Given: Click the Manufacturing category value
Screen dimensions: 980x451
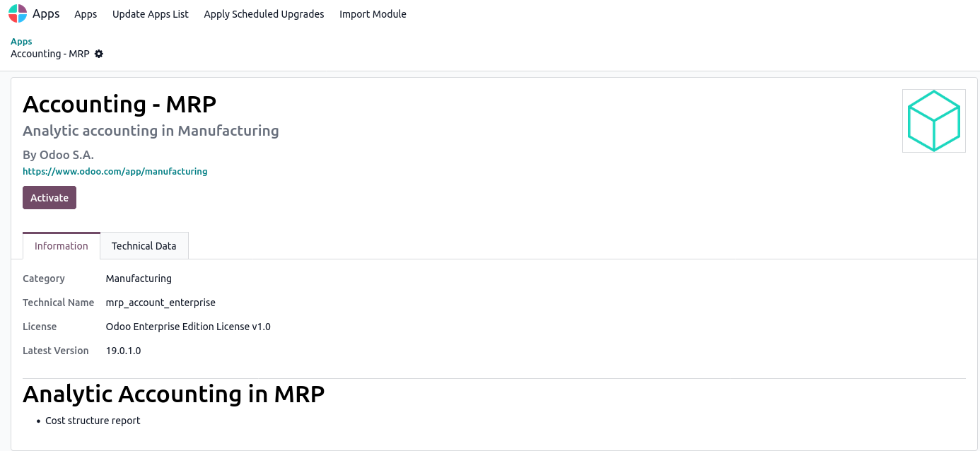Looking at the screenshot, I should pos(139,279).
